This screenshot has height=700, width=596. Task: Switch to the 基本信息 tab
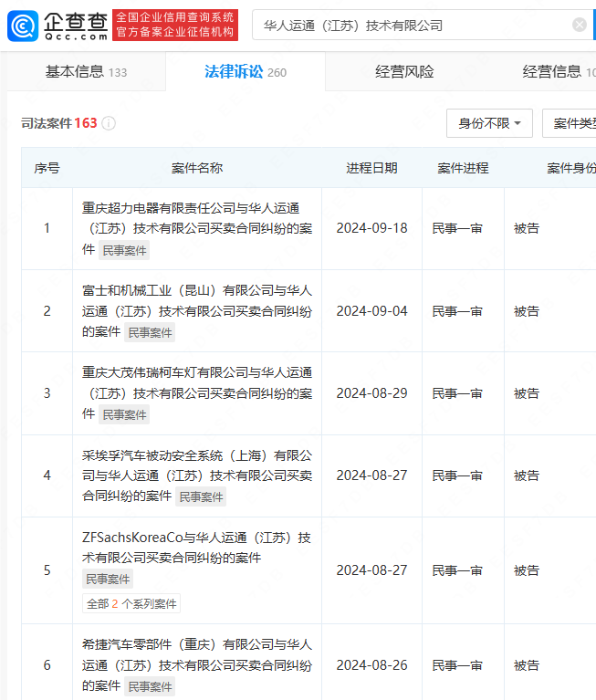tap(86, 71)
